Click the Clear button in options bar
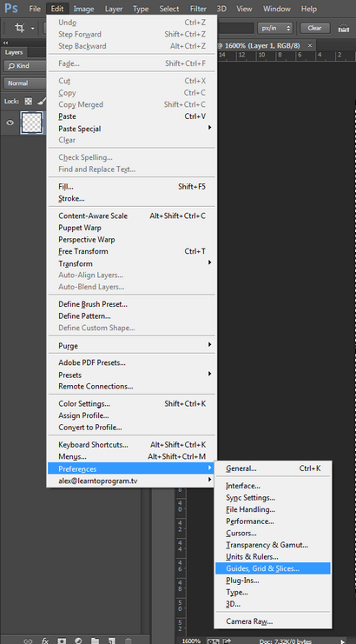The image size is (356, 644). (x=315, y=28)
